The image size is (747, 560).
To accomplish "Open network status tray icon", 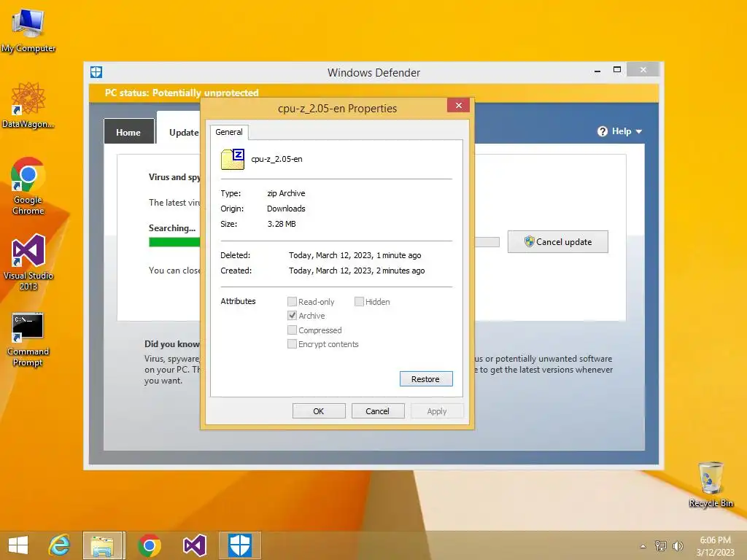I will point(660,545).
